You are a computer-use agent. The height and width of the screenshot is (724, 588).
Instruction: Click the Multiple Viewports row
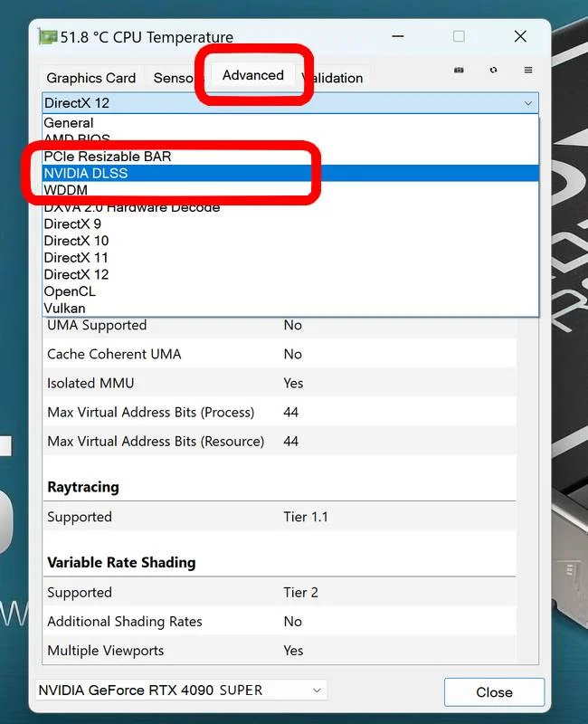point(280,651)
